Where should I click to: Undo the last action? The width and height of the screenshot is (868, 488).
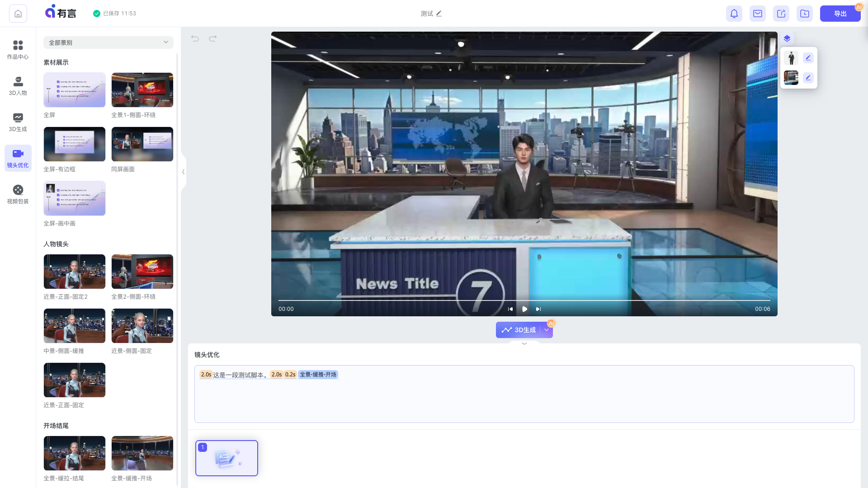195,38
